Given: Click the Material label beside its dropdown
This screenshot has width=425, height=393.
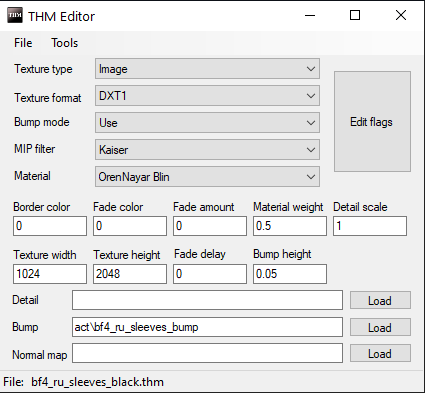Looking at the screenshot, I should point(32,176).
